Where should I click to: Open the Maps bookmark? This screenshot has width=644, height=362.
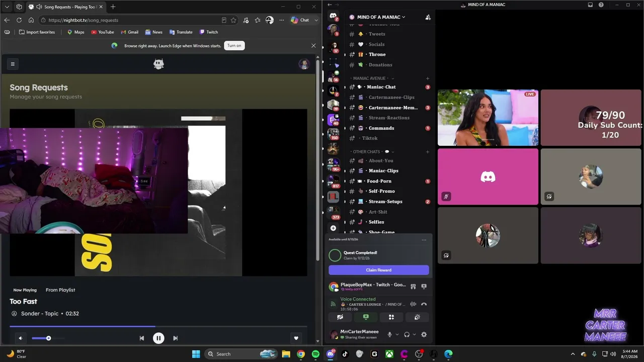(75, 32)
